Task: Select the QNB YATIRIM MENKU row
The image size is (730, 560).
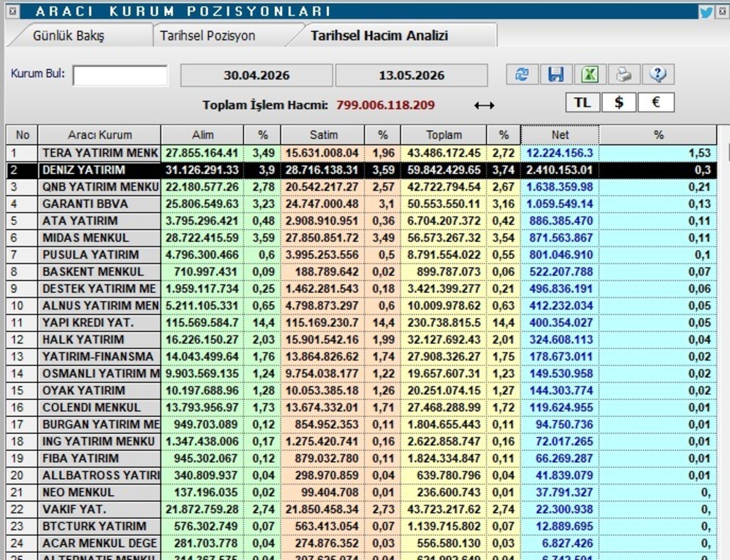Action: tap(363, 187)
